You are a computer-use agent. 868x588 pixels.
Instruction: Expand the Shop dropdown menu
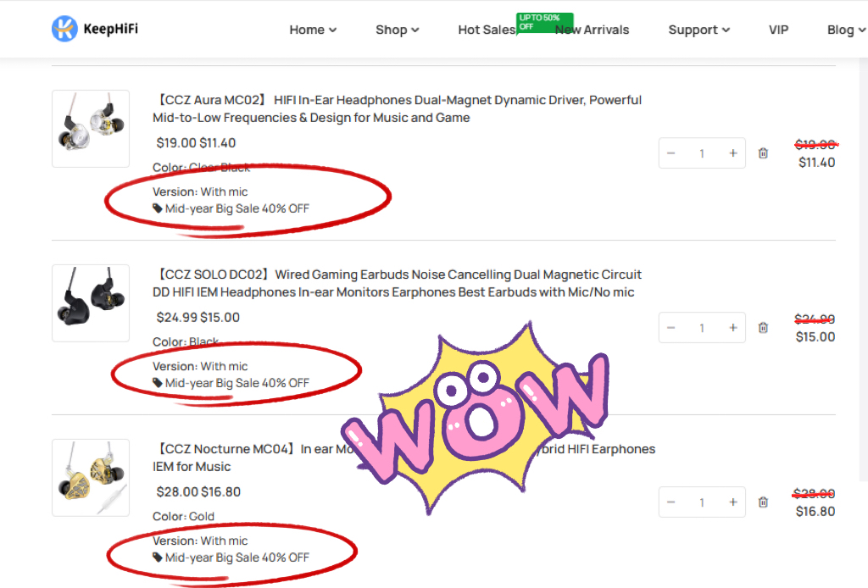coord(397,30)
